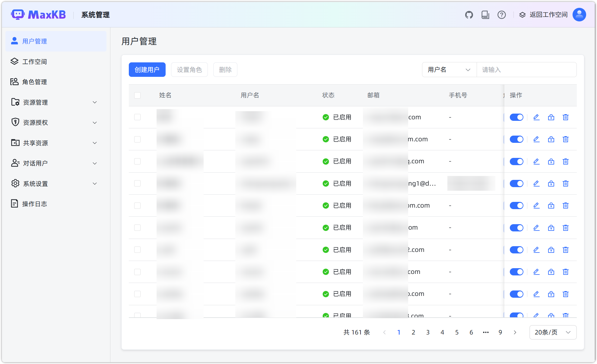Image resolution: width=597 pixels, height=364 pixels.
Task: Open 操作日志 from the sidebar
Action: tap(34, 203)
